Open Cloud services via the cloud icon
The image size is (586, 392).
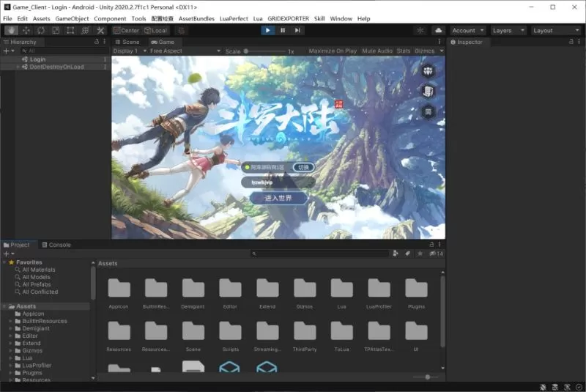tap(438, 31)
